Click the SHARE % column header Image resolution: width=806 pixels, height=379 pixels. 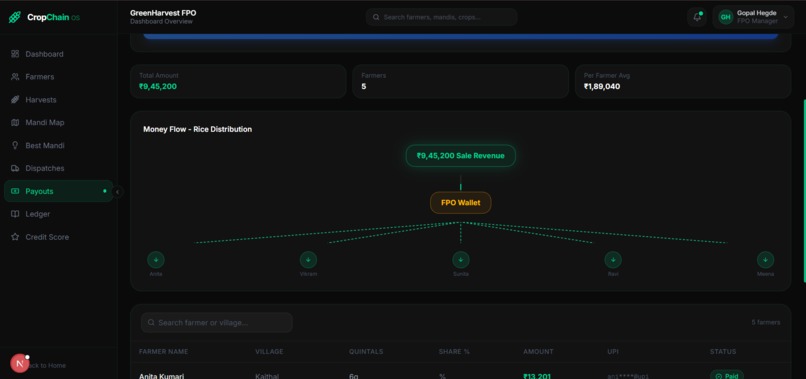pyautogui.click(x=454, y=352)
